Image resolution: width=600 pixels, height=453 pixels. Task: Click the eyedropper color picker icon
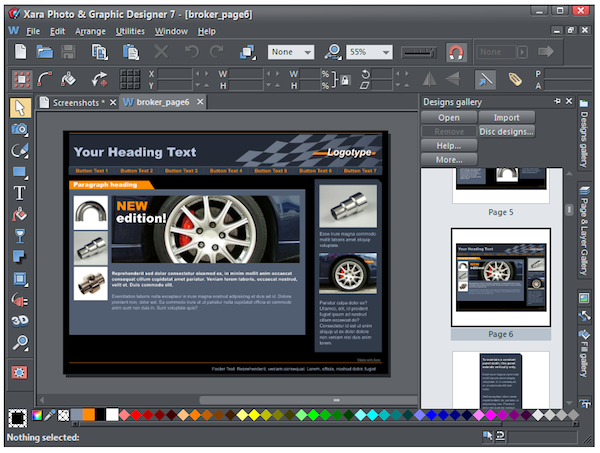50,416
